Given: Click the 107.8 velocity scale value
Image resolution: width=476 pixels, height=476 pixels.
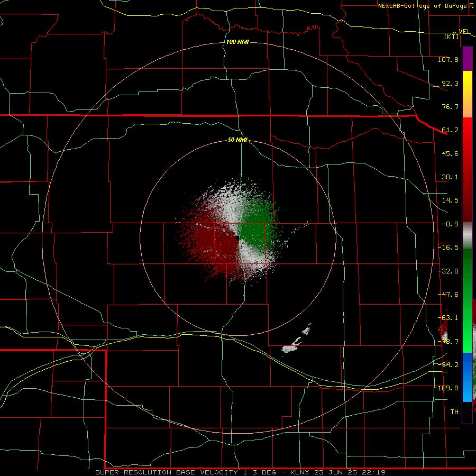Looking at the screenshot, I should pyautogui.click(x=448, y=59).
